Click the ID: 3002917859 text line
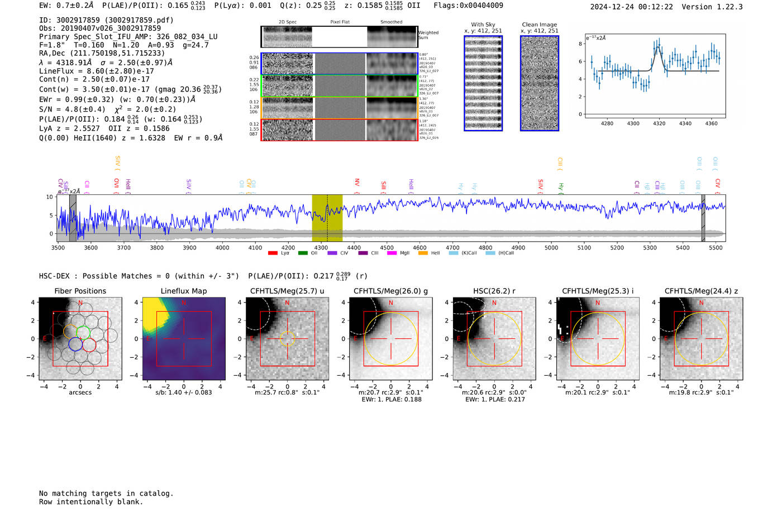Screen dimensions: 782x532 tap(106, 20)
